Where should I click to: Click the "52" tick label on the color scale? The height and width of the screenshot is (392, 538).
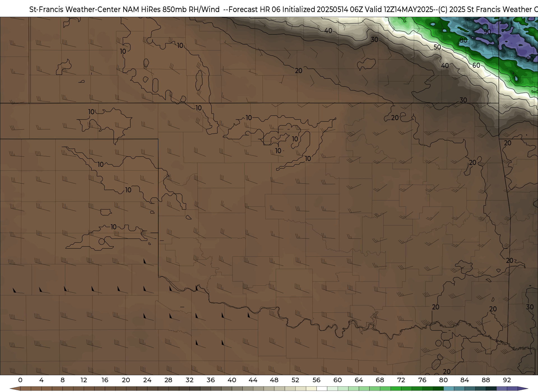(295, 380)
